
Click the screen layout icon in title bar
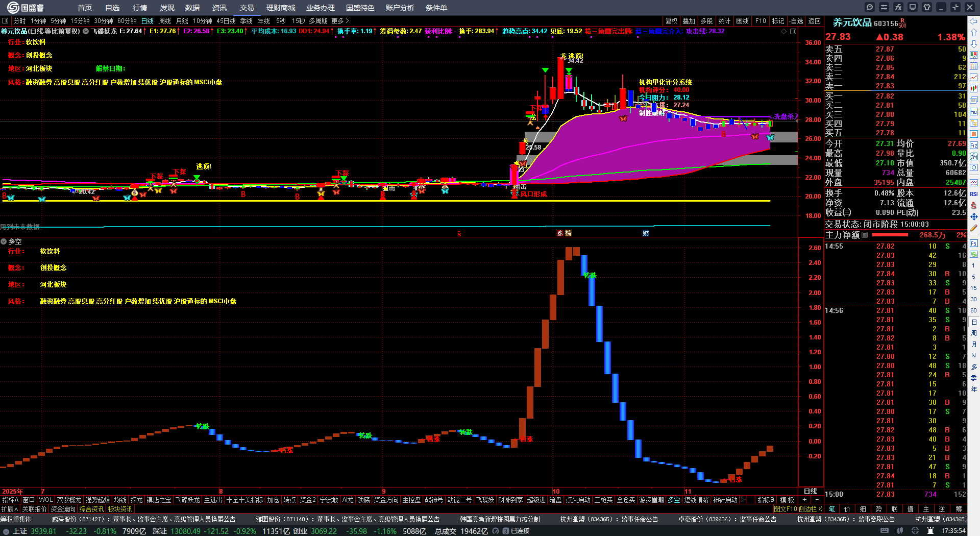click(x=913, y=7)
